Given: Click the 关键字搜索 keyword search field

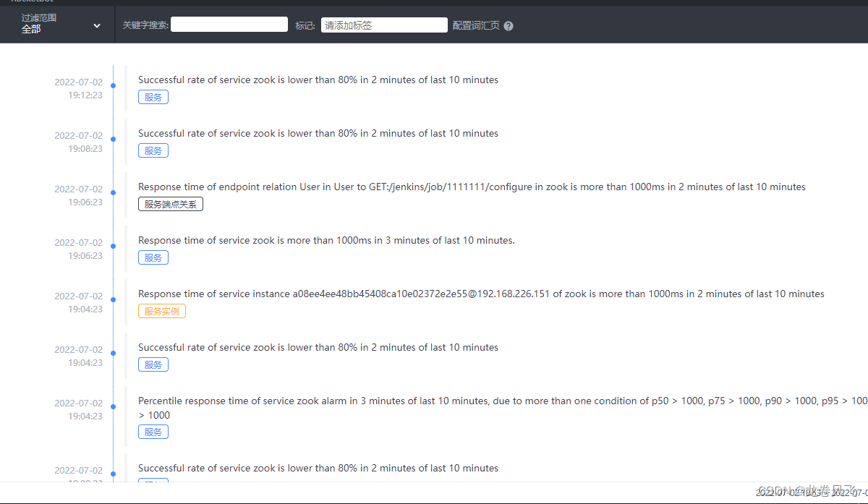Looking at the screenshot, I should [229, 25].
